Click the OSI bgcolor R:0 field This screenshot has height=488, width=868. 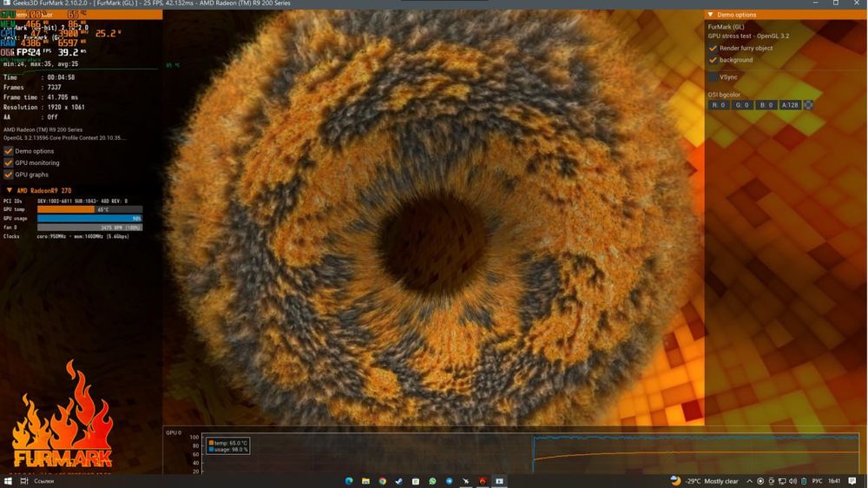719,105
